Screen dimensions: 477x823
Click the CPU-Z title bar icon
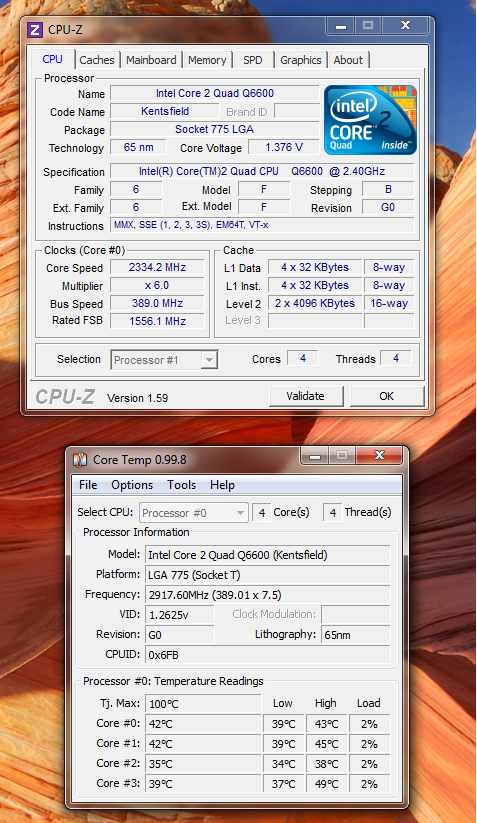coord(35,30)
